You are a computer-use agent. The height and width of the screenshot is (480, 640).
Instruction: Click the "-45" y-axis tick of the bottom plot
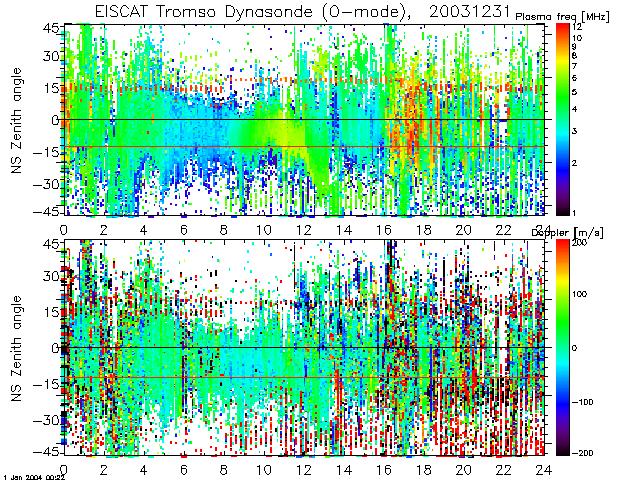point(46,451)
